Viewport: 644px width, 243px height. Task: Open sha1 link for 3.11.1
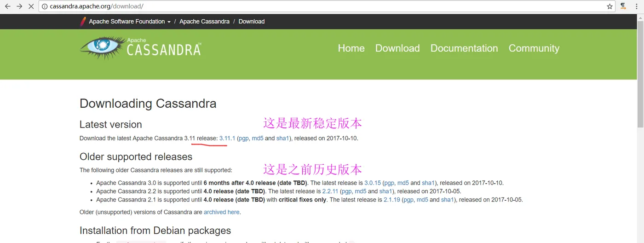tap(282, 138)
